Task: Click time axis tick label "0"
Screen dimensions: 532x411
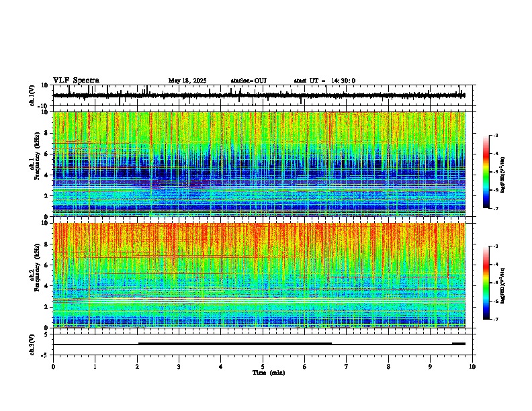Action: (x=53, y=367)
